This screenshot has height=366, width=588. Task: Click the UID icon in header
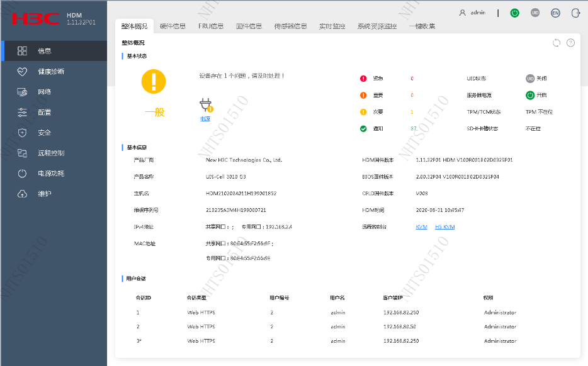tap(535, 13)
